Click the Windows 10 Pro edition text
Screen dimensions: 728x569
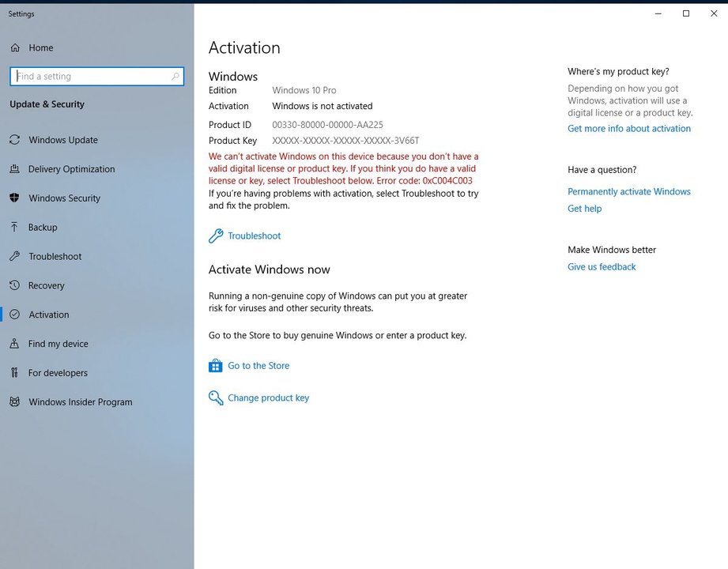point(304,91)
